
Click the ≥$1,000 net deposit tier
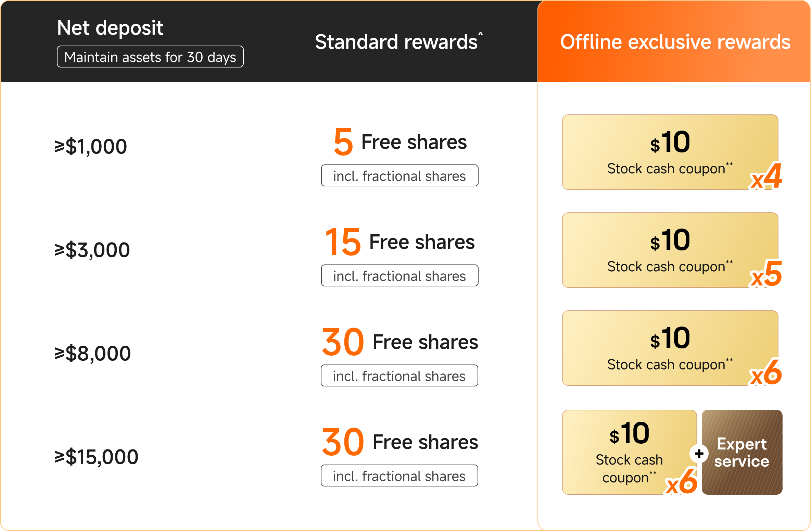tap(91, 147)
